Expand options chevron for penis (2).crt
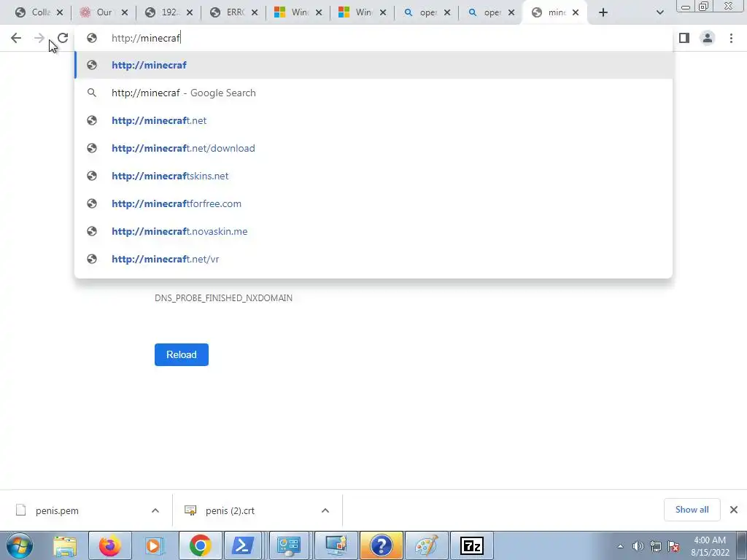Screen dimensions: 747x560 (325, 510)
